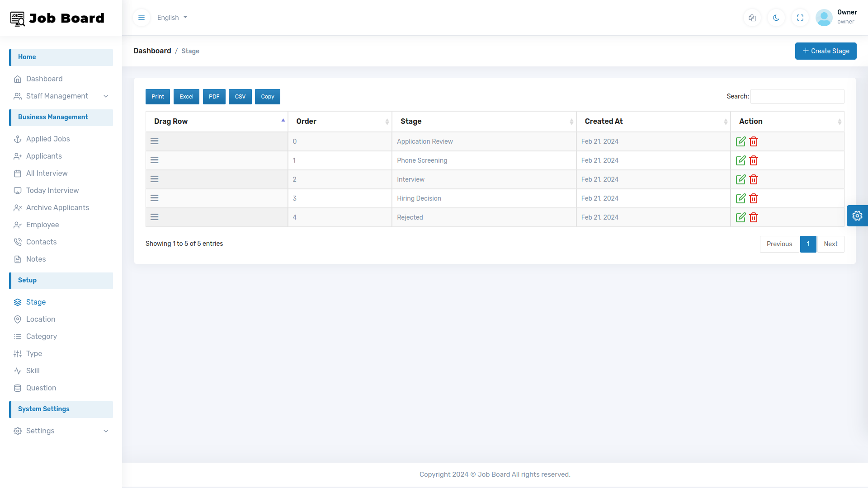Open the Owner profile avatar
The image size is (868, 488).
click(x=824, y=18)
